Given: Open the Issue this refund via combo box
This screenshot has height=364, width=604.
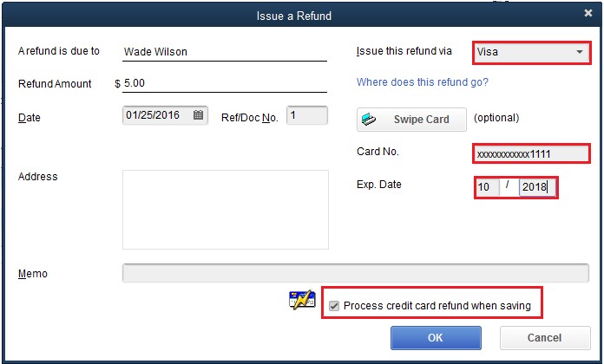Looking at the screenshot, I should (532, 52).
